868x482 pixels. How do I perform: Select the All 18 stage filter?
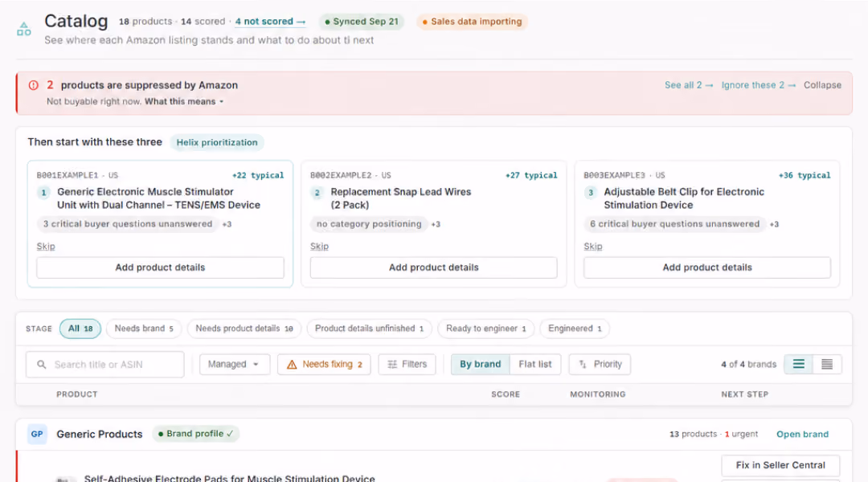click(80, 329)
